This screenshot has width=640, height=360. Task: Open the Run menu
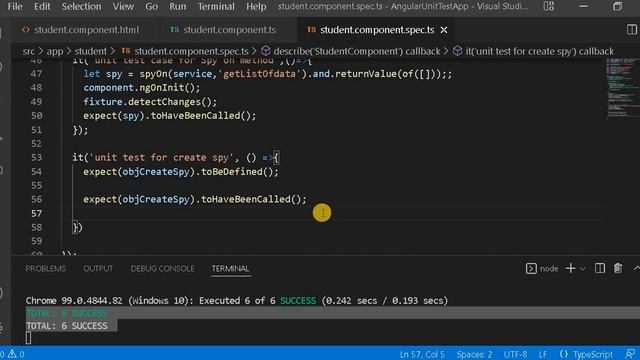tap(178, 7)
